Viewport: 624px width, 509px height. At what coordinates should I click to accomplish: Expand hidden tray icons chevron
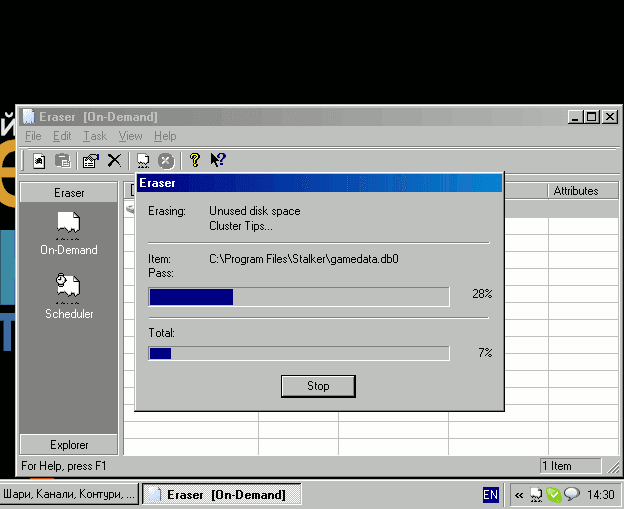[x=519, y=495]
